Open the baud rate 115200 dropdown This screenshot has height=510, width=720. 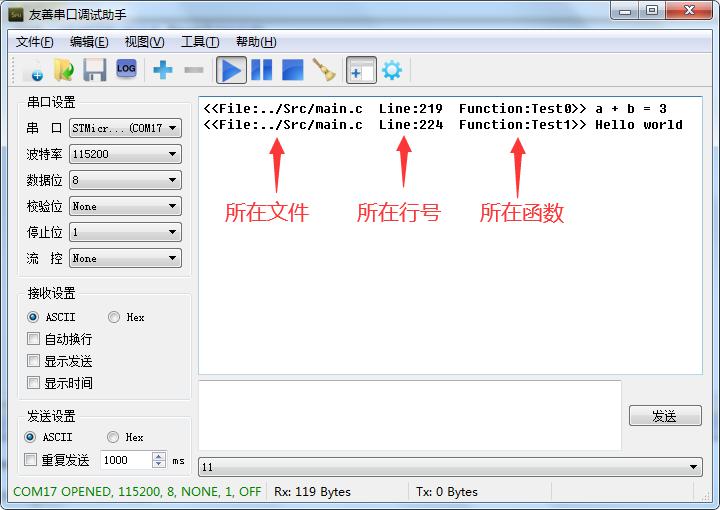125,154
